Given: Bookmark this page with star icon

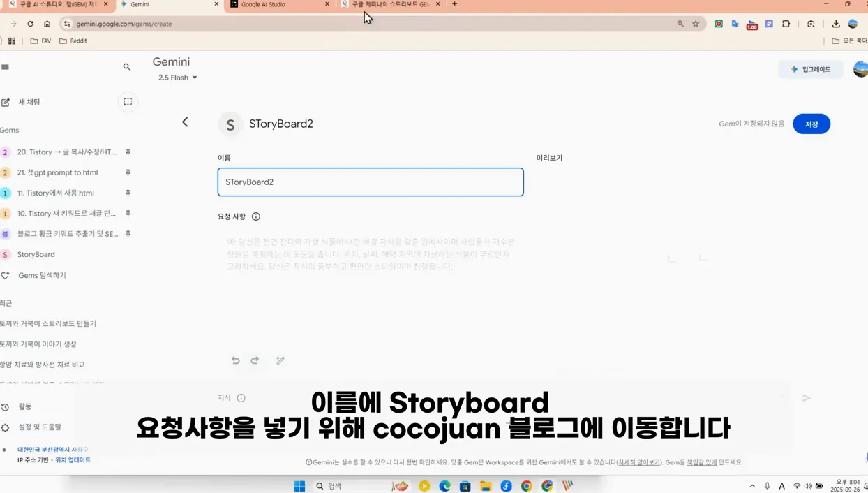Looking at the screenshot, I should [696, 24].
